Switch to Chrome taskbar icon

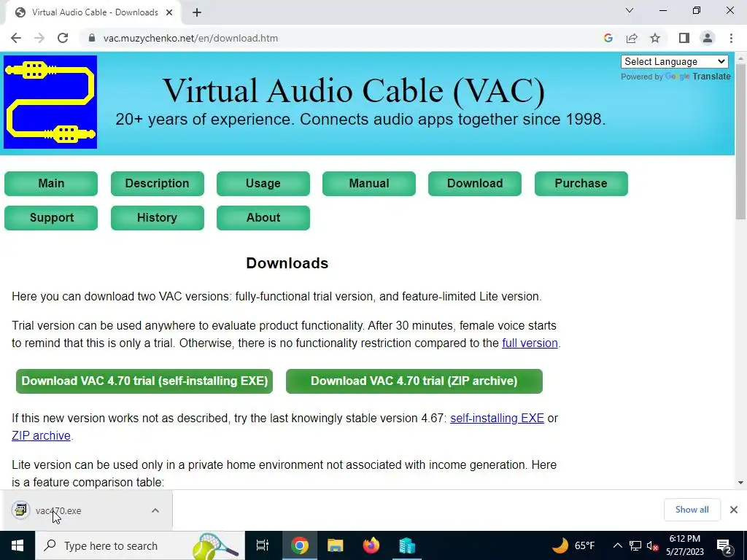[300, 545]
